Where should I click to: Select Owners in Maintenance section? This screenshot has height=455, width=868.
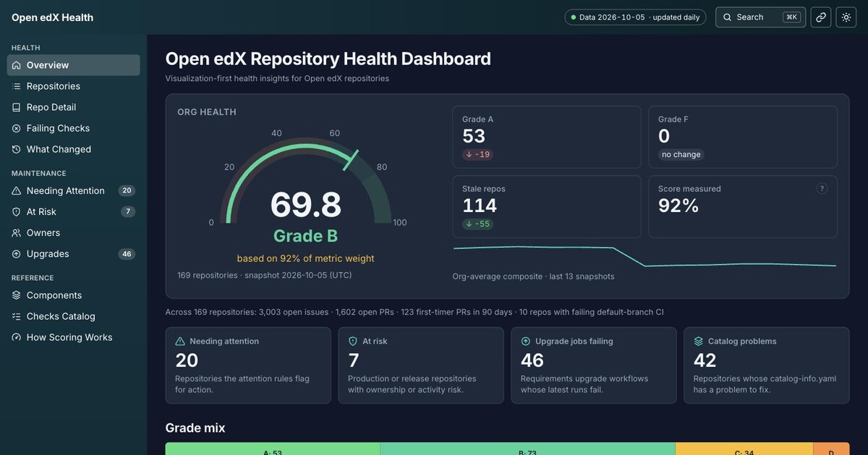[x=74, y=233]
